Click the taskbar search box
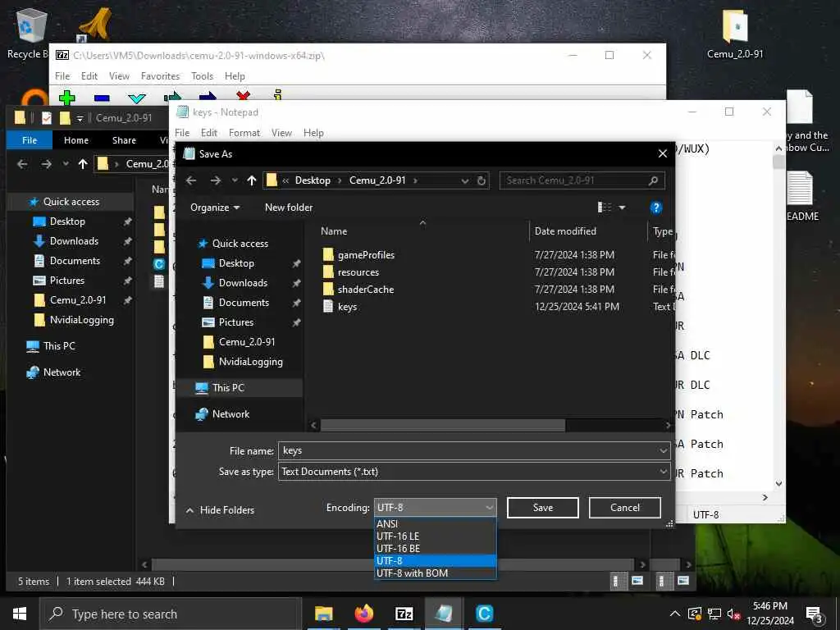 pyautogui.click(x=171, y=614)
